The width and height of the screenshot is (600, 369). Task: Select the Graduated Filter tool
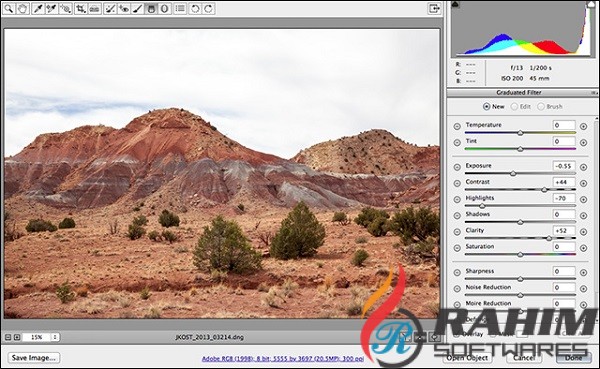pos(151,8)
